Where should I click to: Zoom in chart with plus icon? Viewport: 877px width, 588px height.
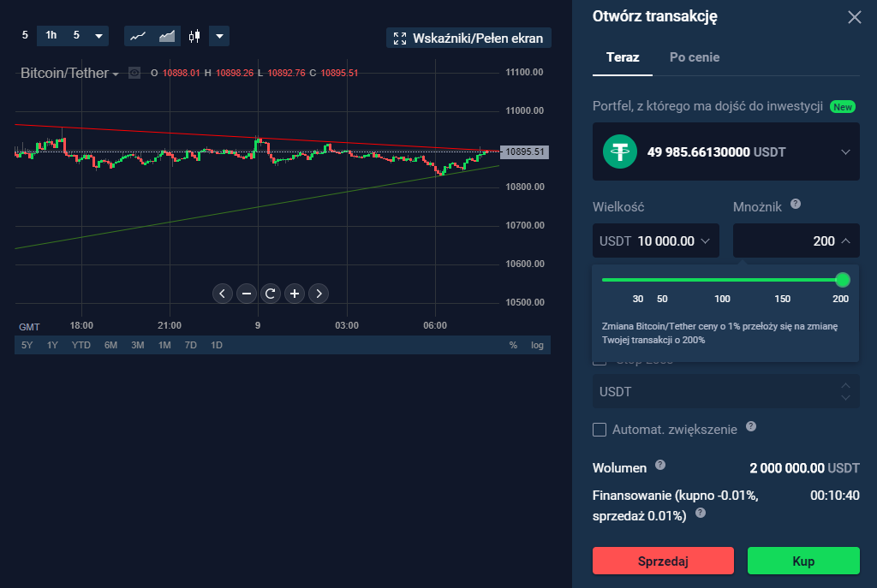coord(295,294)
